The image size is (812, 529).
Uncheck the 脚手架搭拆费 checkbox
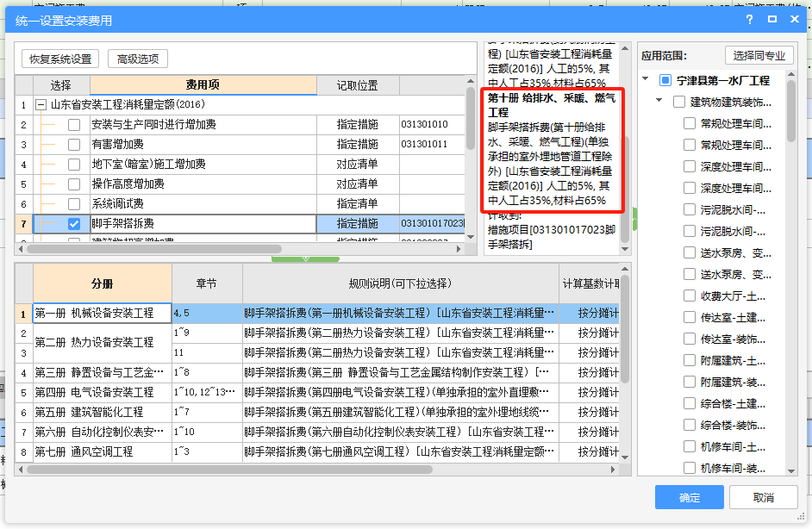pyautogui.click(x=74, y=224)
